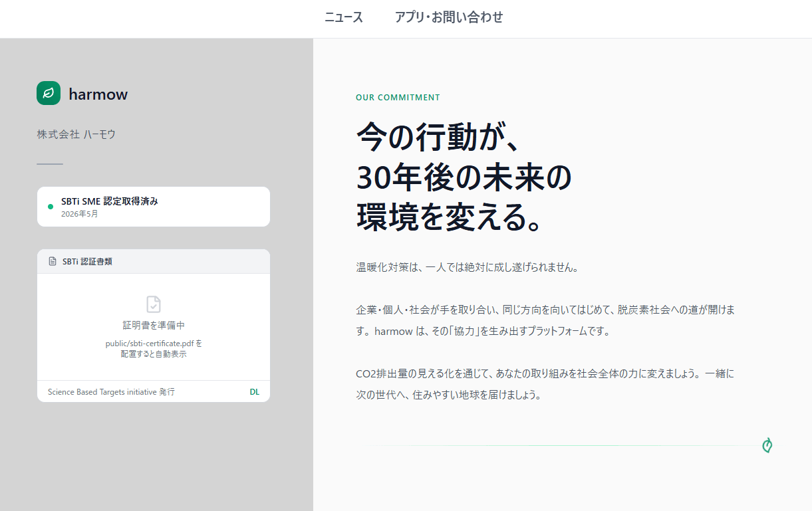Click the 30年後の未来の headline line
Viewport: 812px width, 511px height.
[464, 177]
